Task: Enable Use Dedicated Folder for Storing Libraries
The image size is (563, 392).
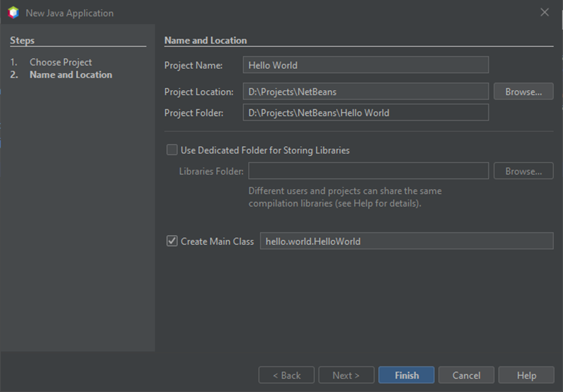Action: (x=172, y=150)
